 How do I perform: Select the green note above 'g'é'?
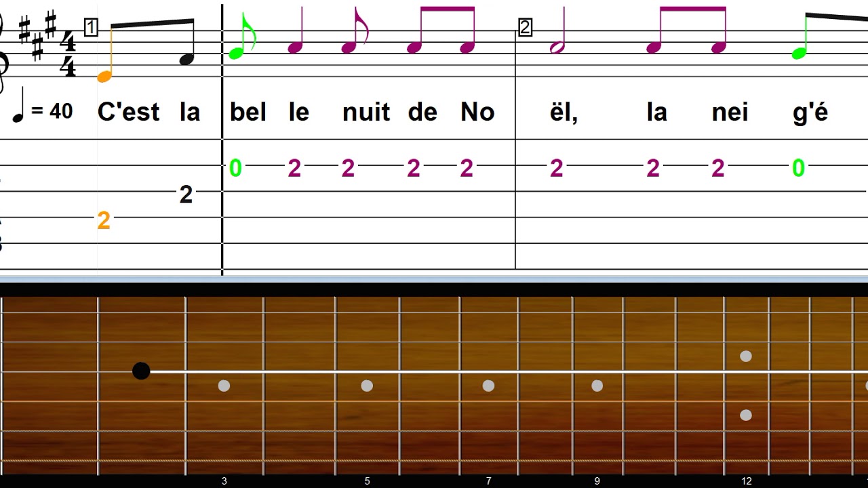[800, 52]
